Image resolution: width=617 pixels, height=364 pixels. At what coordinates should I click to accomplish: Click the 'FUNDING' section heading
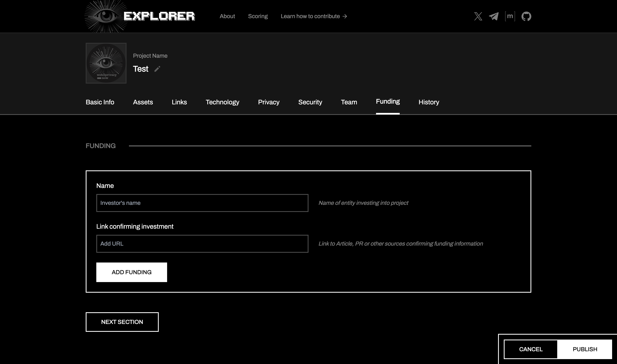pos(100,146)
